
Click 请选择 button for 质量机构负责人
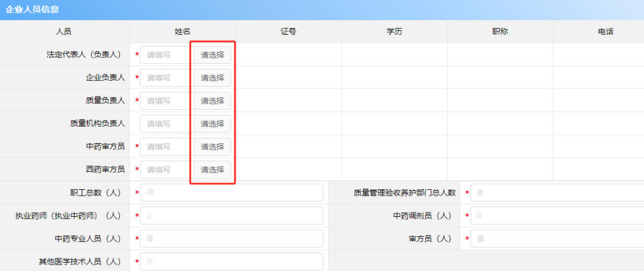pos(212,124)
